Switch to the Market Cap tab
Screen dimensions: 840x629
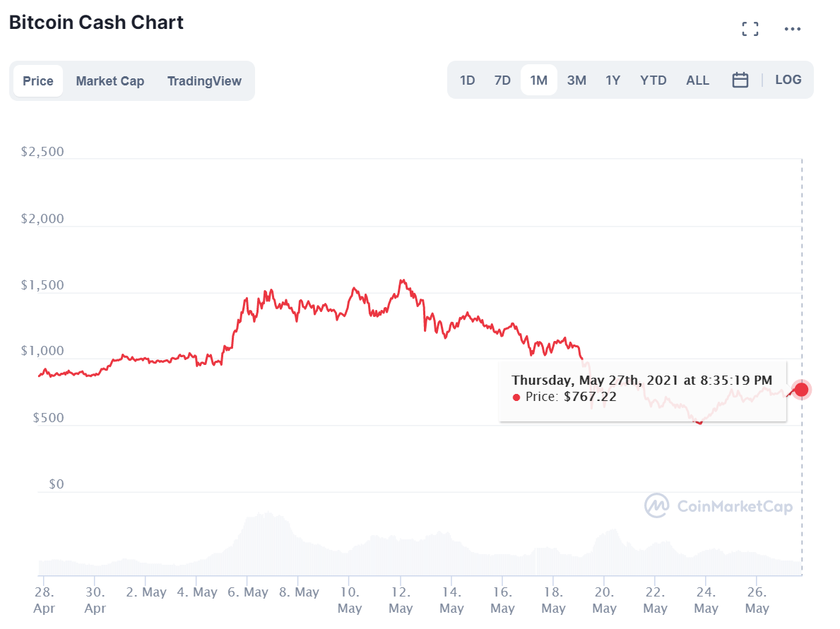110,80
